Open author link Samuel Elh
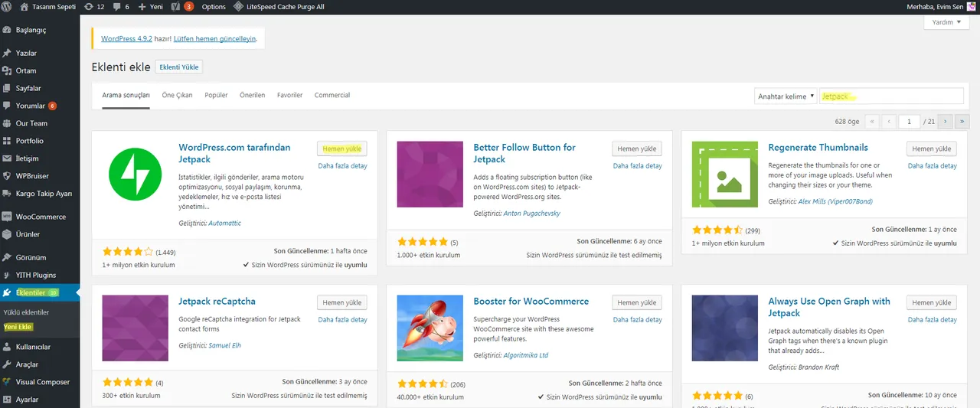Image resolution: width=980 pixels, height=408 pixels. coord(224,345)
